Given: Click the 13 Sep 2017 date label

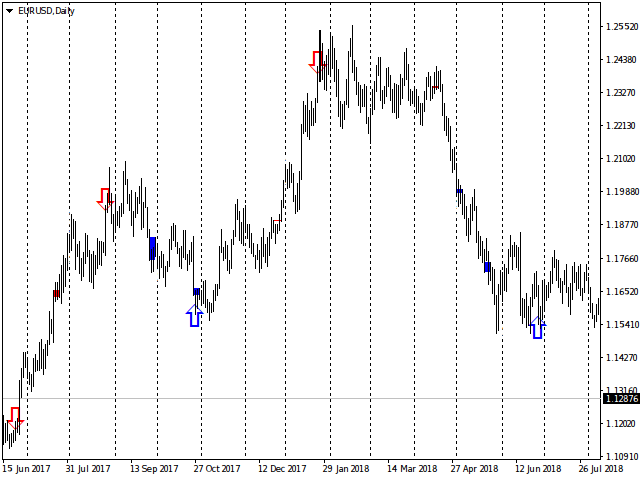Looking at the screenshot, I should point(154,469).
